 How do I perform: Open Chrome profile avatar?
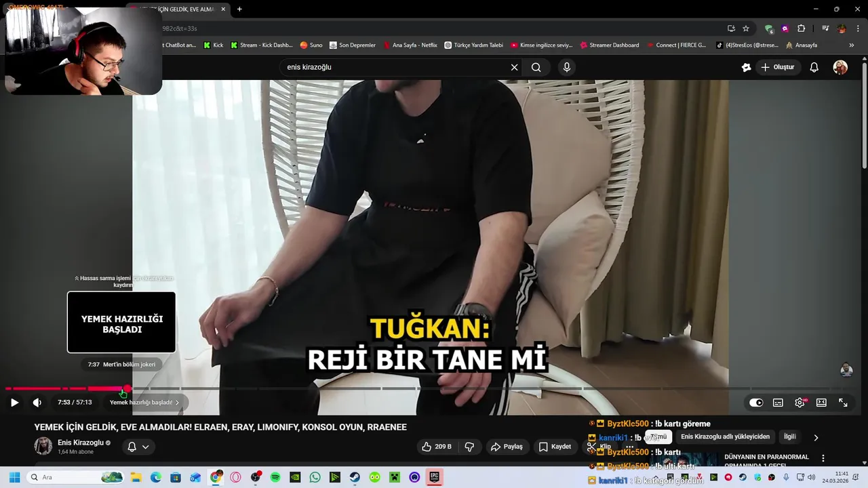tap(842, 28)
